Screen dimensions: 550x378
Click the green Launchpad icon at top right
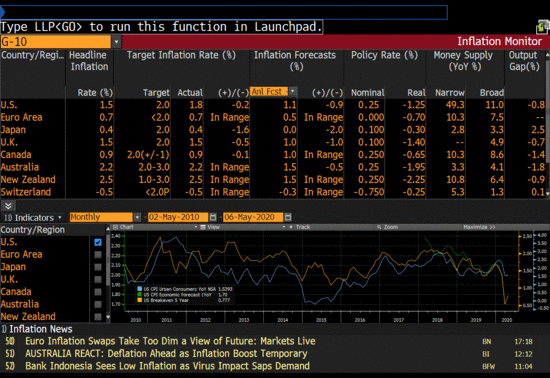click(543, 27)
